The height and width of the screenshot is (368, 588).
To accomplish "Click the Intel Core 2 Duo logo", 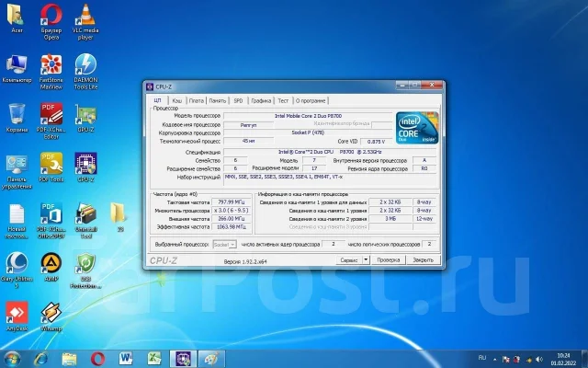I will [x=417, y=128].
